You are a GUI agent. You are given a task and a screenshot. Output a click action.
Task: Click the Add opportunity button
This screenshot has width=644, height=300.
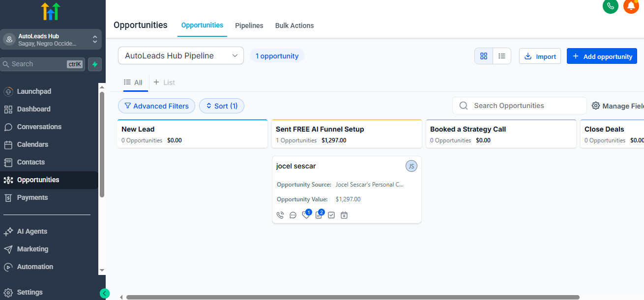coord(602,56)
